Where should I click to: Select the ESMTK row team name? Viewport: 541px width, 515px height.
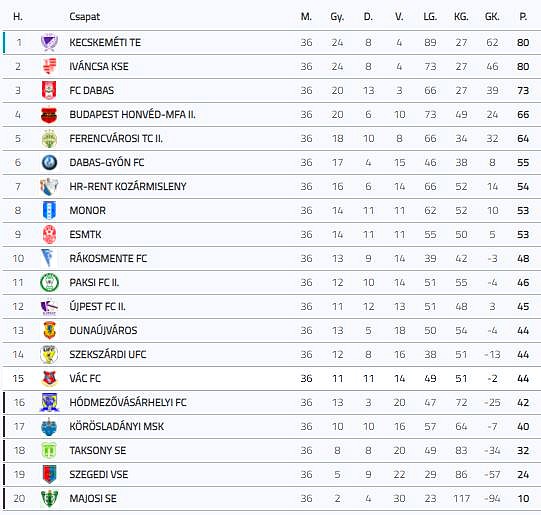coord(85,235)
